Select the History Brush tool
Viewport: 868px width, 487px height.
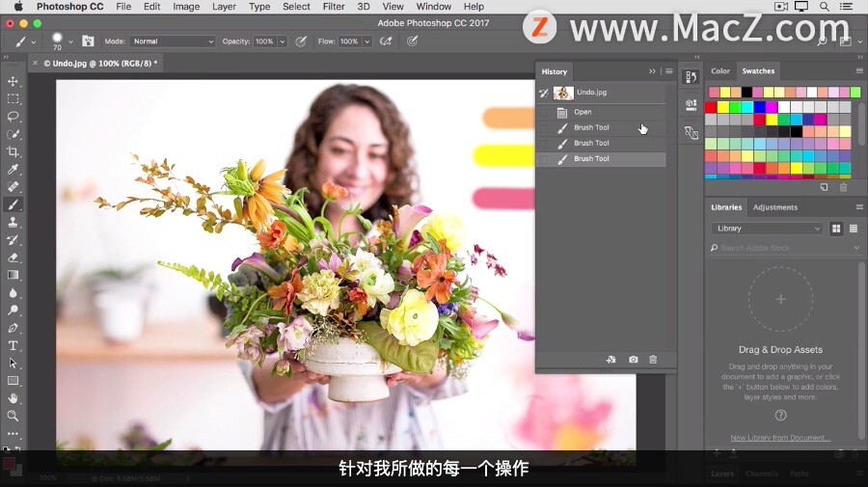coord(13,239)
